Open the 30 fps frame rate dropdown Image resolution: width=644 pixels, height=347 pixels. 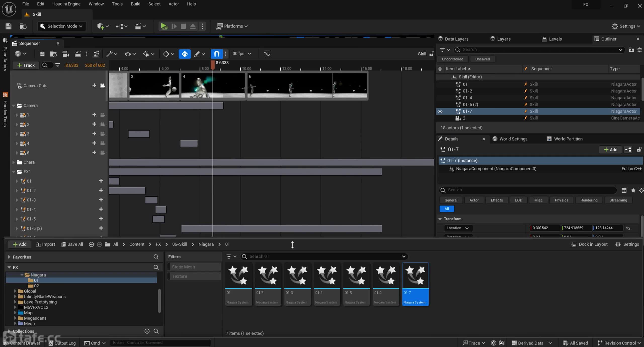pyautogui.click(x=242, y=54)
